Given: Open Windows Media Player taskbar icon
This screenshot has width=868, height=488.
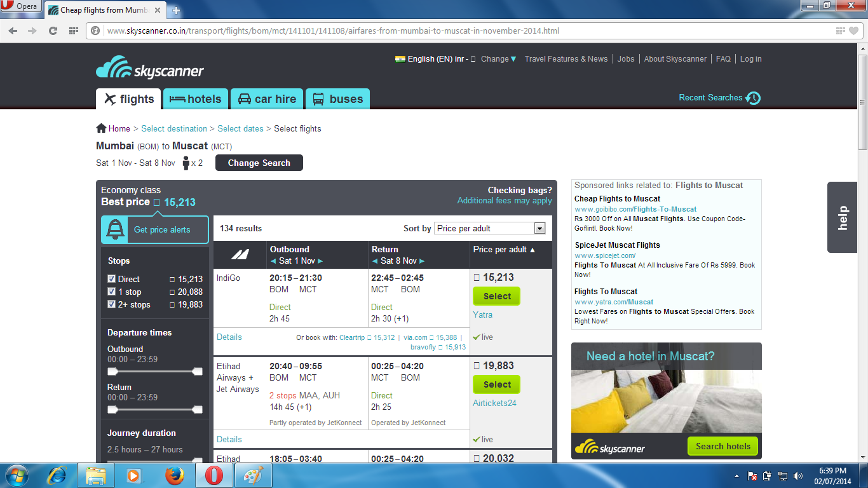Looking at the screenshot, I should pos(133,475).
